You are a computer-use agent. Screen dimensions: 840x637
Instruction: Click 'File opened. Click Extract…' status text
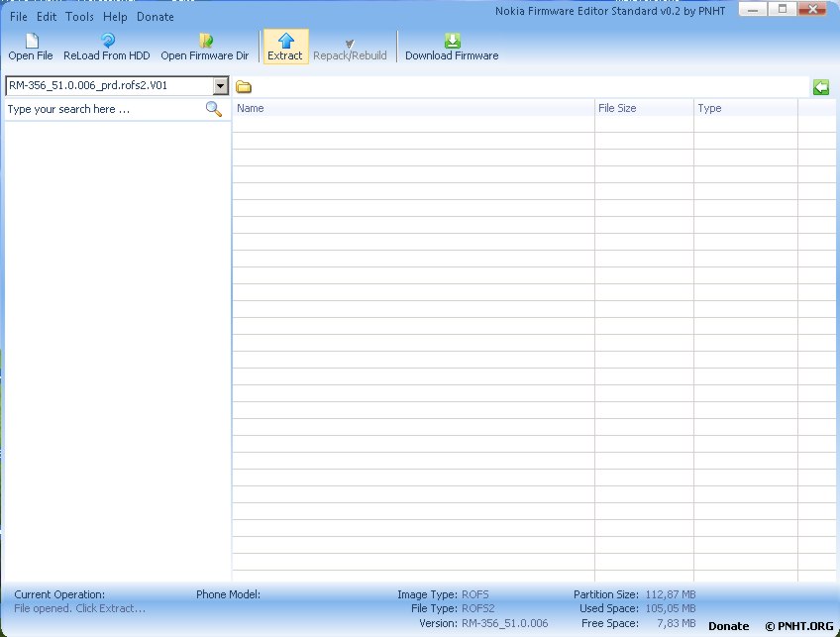pyautogui.click(x=80, y=608)
